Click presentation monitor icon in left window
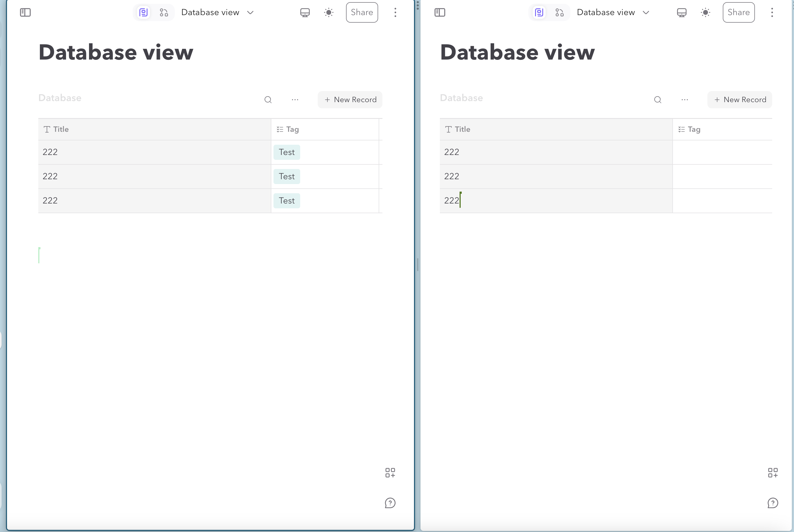This screenshot has width=794, height=532. pyautogui.click(x=305, y=13)
